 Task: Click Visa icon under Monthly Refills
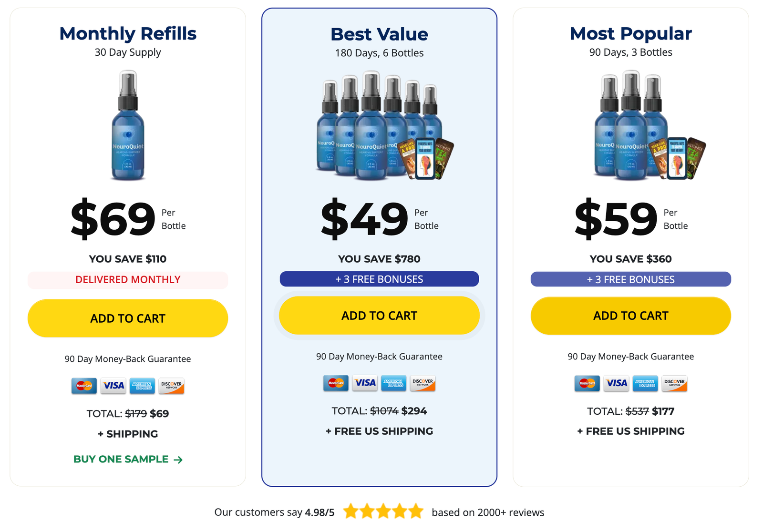point(113,386)
